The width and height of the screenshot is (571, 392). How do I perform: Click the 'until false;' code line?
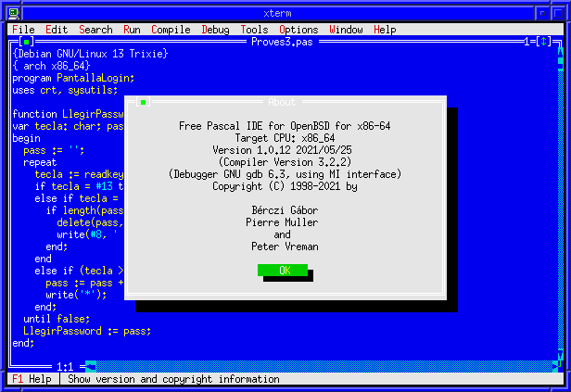(x=57, y=319)
